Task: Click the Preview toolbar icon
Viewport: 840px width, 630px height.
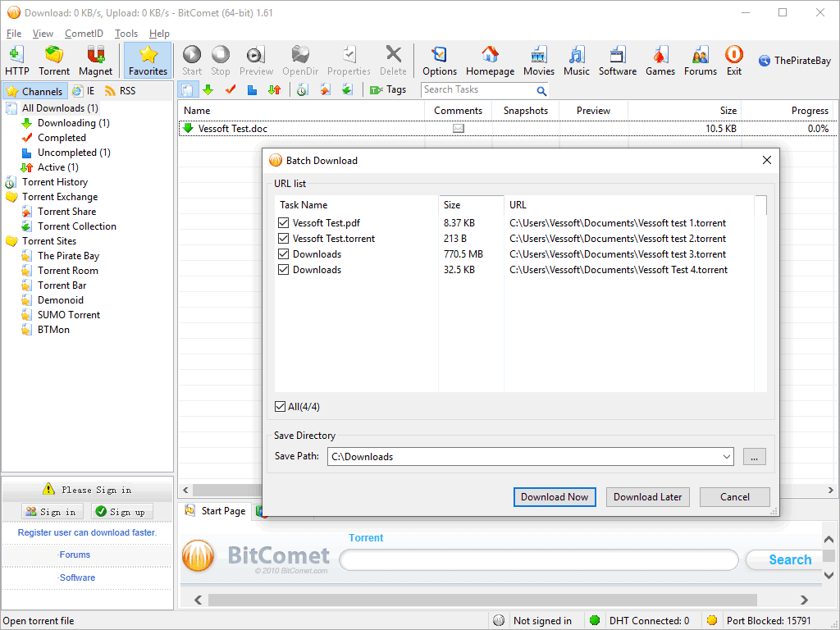Action: tap(256, 61)
